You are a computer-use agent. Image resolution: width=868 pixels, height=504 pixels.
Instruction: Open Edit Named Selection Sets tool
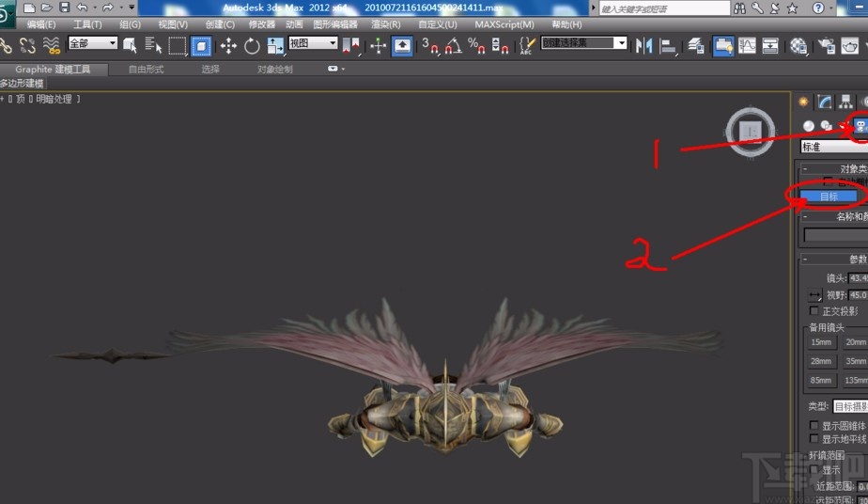click(x=527, y=46)
